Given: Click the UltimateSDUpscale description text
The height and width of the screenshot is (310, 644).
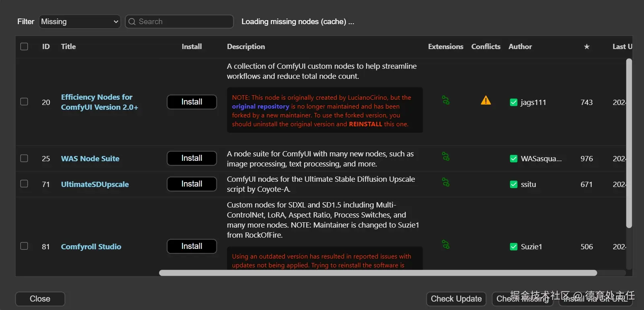Looking at the screenshot, I should click(x=321, y=184).
